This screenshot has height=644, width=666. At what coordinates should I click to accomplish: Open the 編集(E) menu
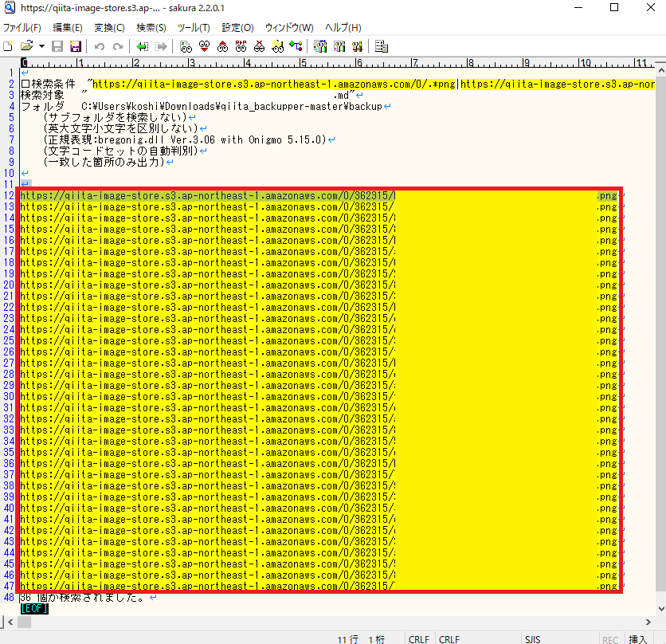68,28
